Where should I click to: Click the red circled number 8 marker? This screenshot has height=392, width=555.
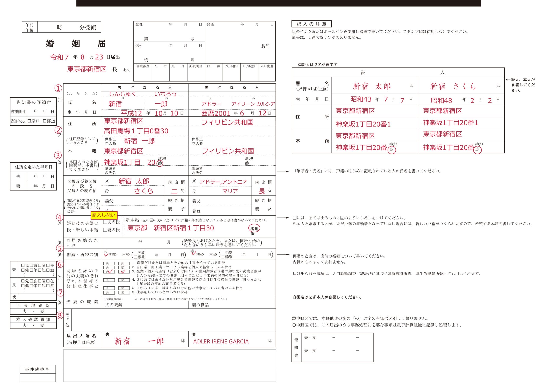[x=60, y=315]
